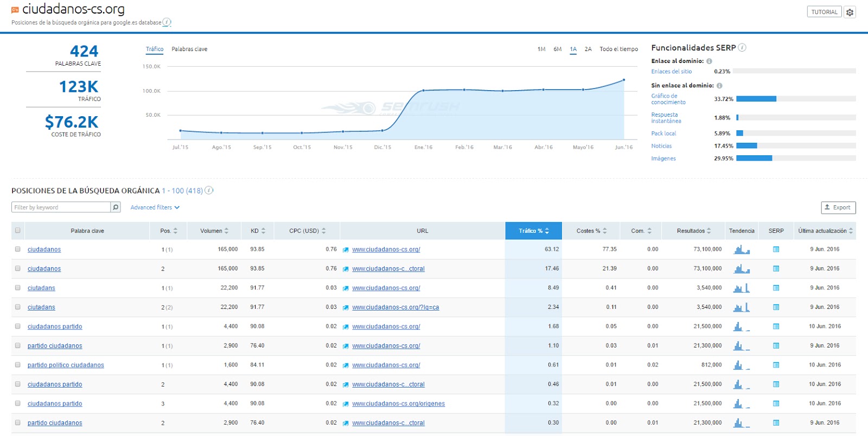Select Todo el tiempo time range
This screenshot has width=868, height=436.
[619, 49]
